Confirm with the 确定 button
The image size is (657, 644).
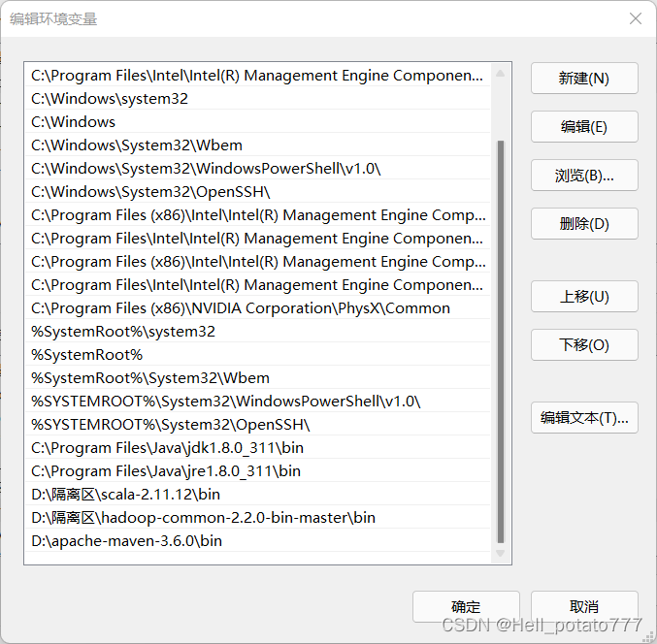click(466, 607)
